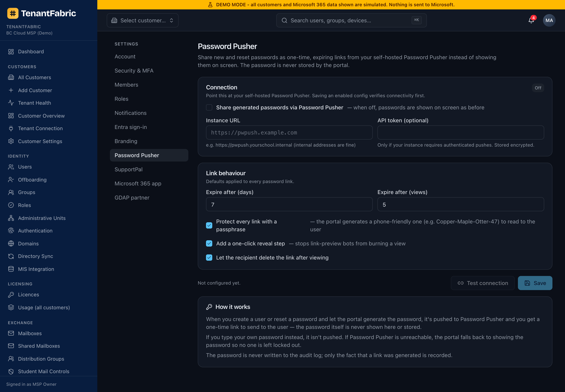Focus the API token input field

460,133
